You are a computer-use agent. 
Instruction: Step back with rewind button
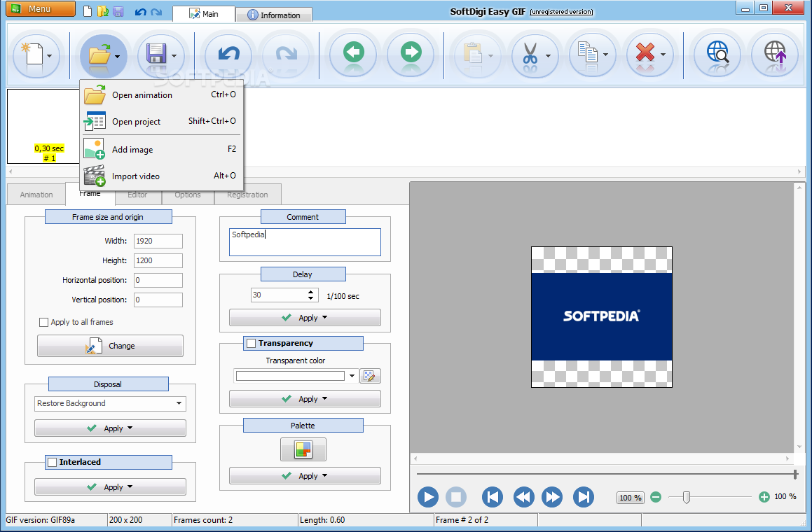(523, 497)
